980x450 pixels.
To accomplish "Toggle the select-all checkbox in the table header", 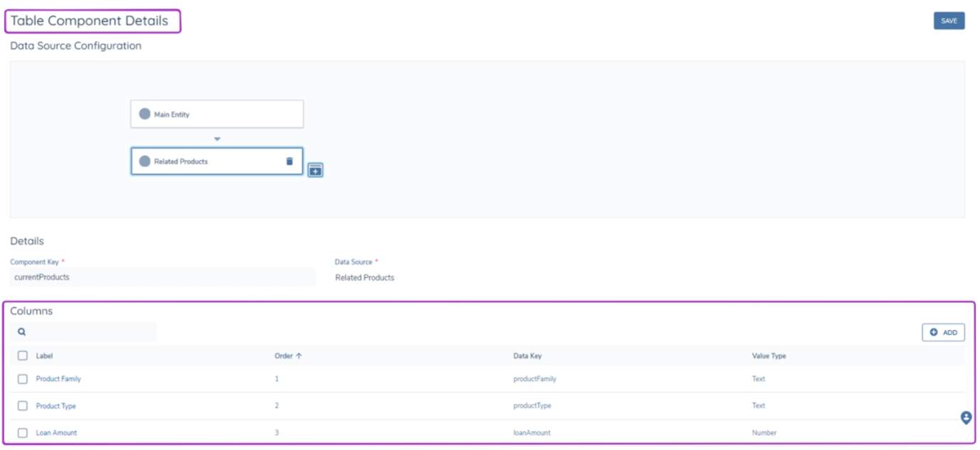I will [x=23, y=355].
